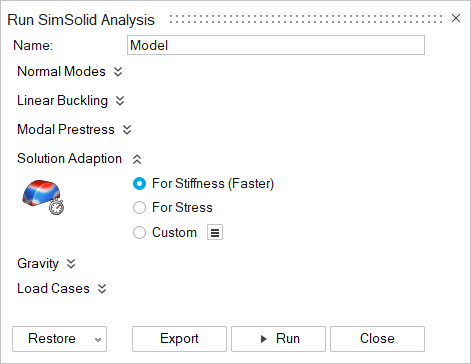Click the Solution Adaption heading label
The image size is (471, 364).
click(x=69, y=159)
